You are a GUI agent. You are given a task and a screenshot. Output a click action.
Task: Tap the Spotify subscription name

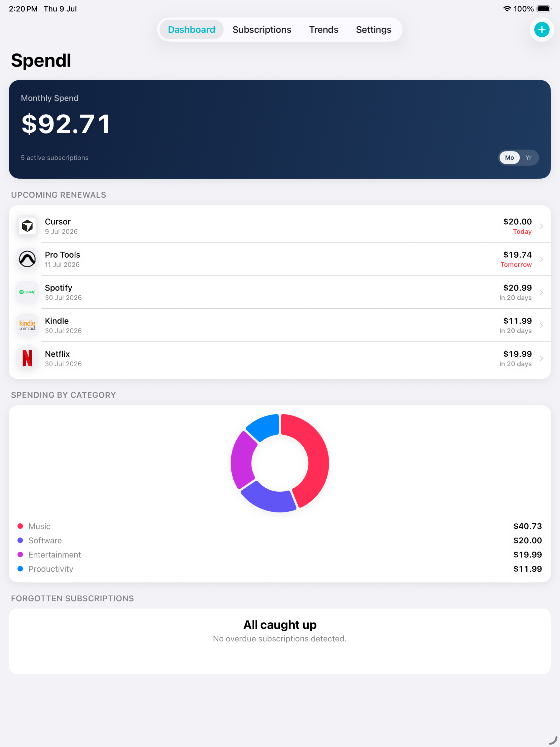click(x=58, y=288)
